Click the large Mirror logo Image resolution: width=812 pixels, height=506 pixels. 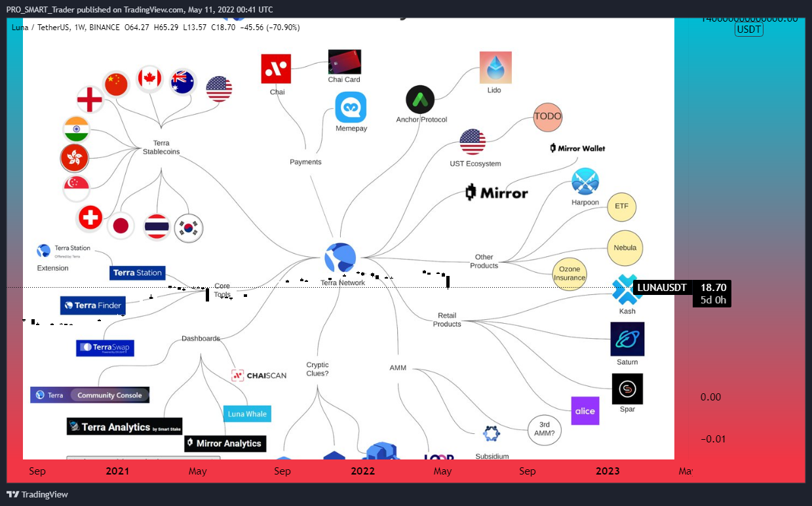496,193
